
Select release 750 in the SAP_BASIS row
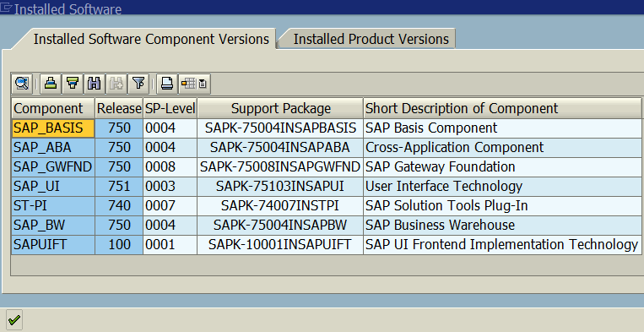pos(119,128)
